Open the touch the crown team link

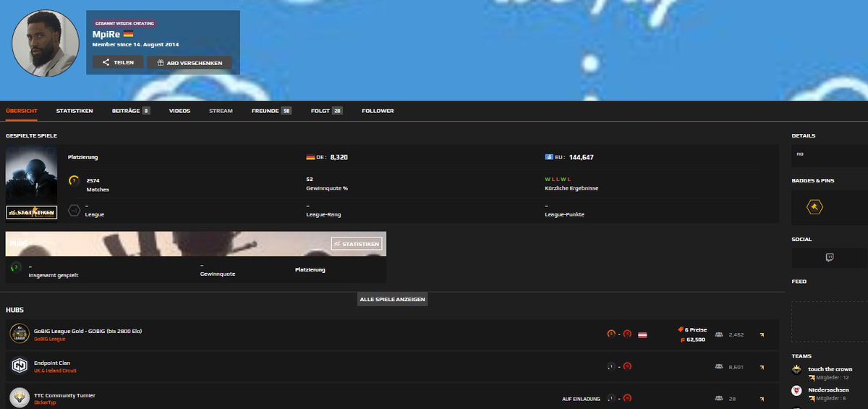830,369
